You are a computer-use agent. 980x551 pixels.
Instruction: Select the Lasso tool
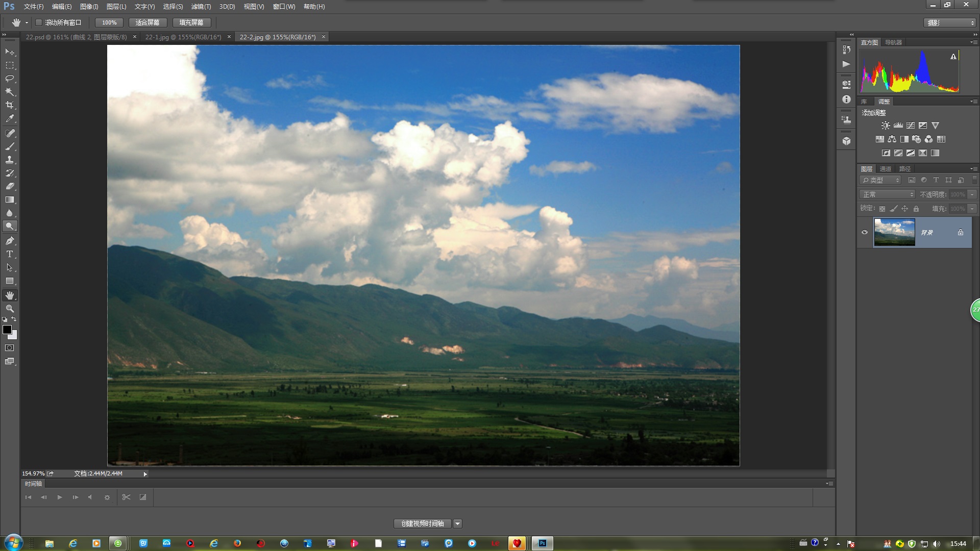[x=10, y=79]
